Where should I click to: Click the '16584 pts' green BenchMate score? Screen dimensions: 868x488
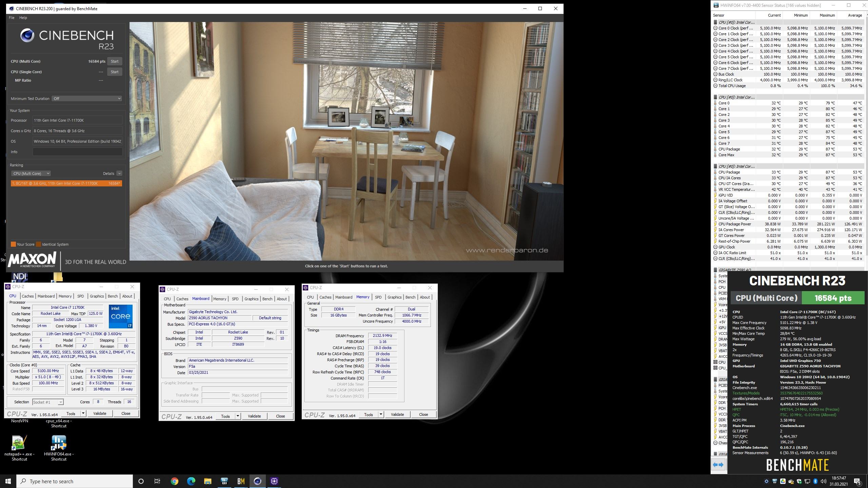click(833, 298)
